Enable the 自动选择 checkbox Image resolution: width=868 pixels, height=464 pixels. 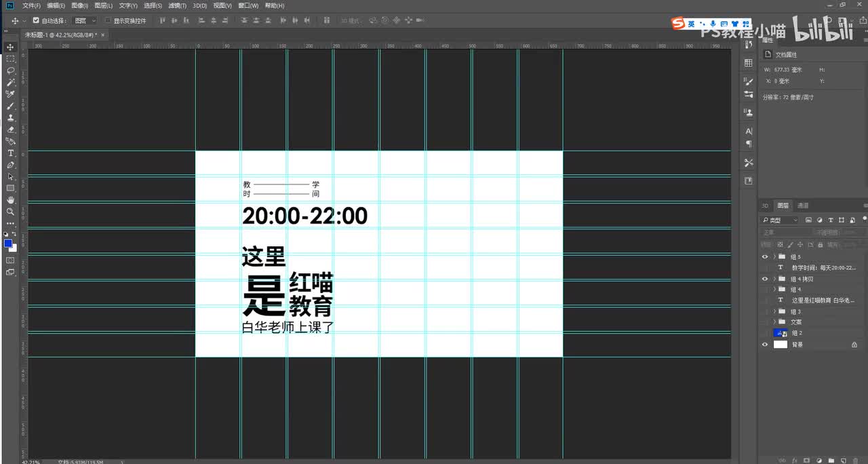(36, 20)
